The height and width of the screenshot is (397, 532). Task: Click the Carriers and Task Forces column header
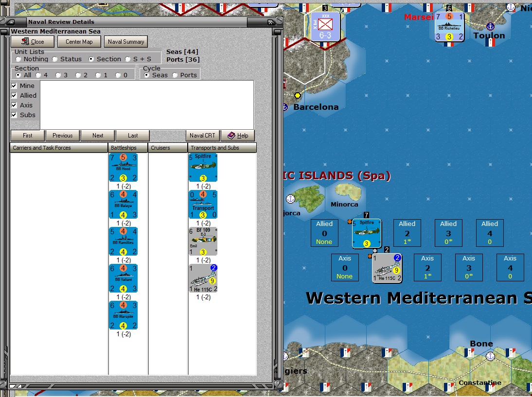coord(59,148)
